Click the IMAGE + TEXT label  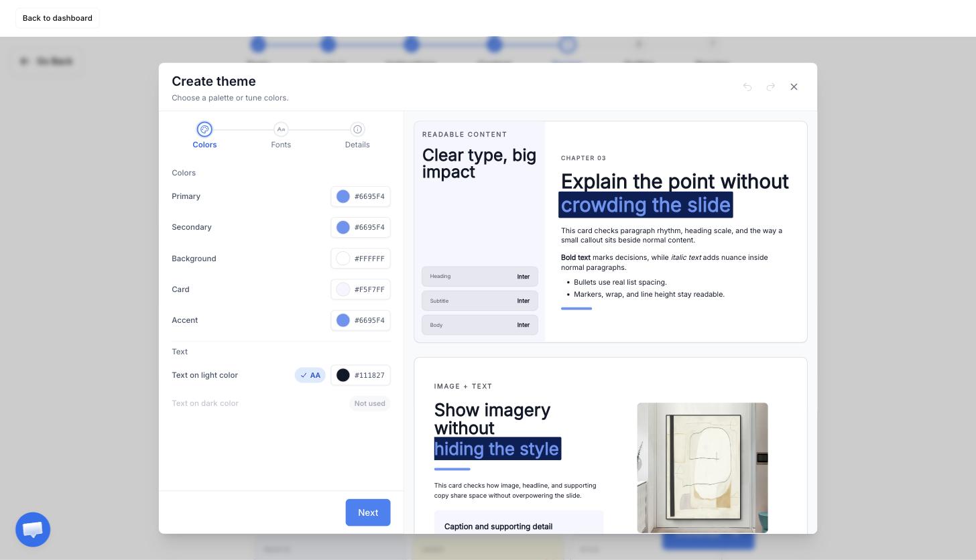point(463,387)
